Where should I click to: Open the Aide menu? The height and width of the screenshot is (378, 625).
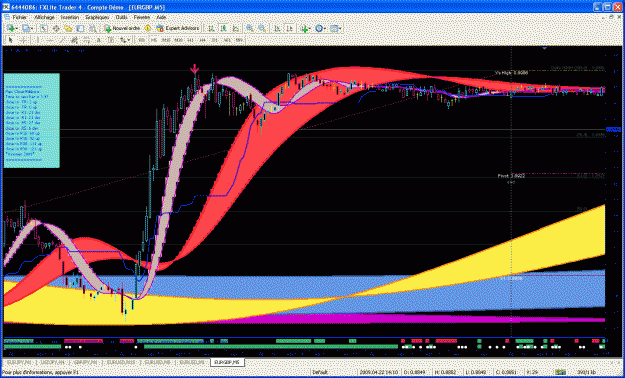pyautogui.click(x=161, y=18)
